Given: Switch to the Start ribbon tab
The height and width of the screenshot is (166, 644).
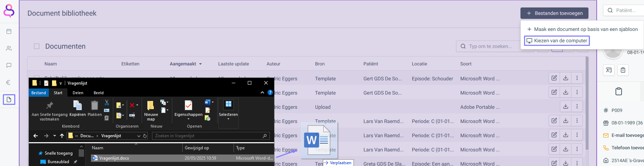Looking at the screenshot, I should pos(58,93).
